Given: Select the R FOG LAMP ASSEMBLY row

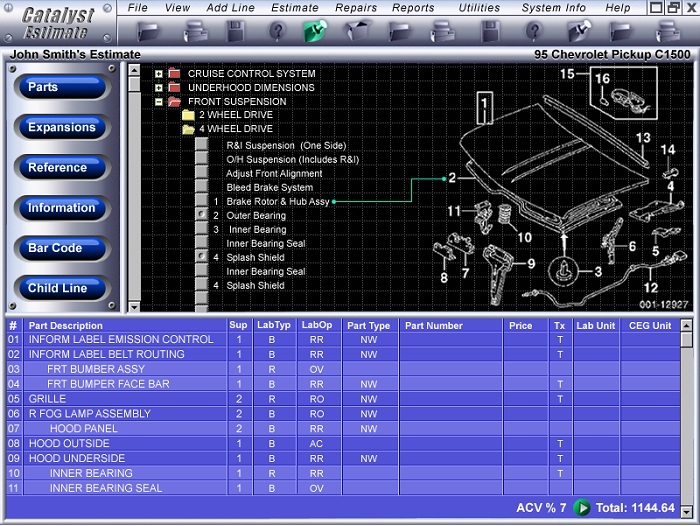Looking at the screenshot, I should (343, 413).
